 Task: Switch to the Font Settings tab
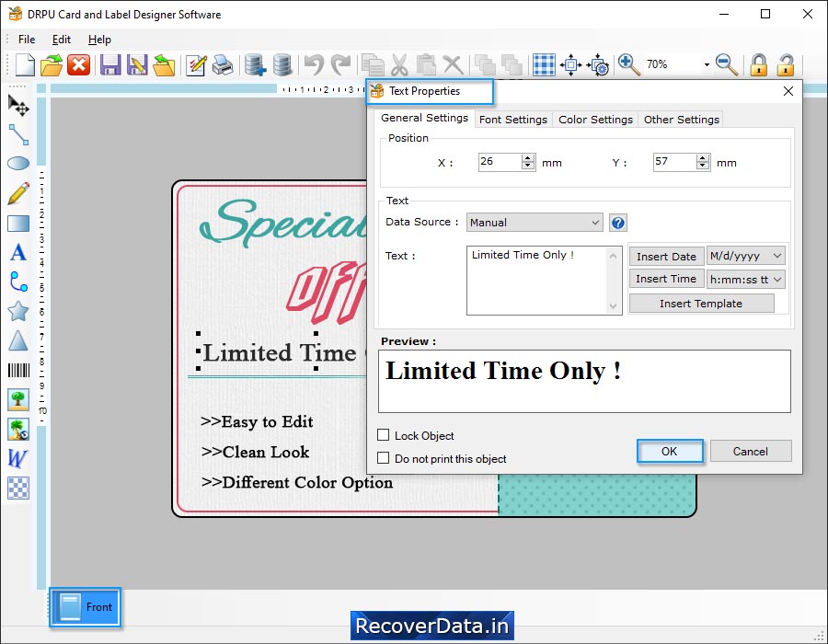tap(513, 120)
